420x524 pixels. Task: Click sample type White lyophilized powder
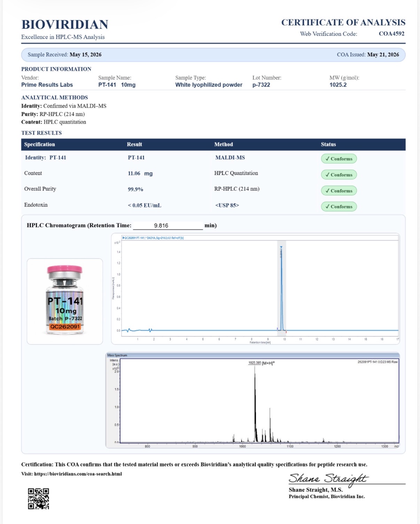coord(209,85)
